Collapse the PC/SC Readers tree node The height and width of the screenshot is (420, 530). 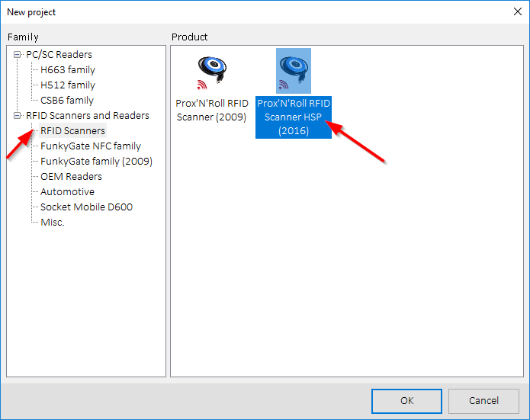click(17, 54)
